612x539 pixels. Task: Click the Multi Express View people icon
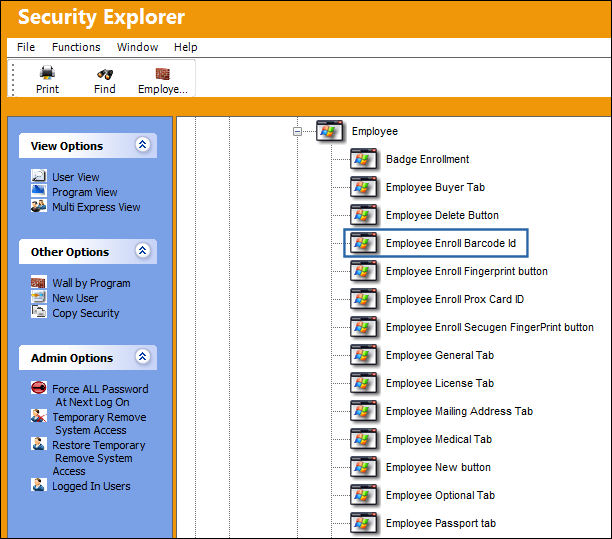39,206
